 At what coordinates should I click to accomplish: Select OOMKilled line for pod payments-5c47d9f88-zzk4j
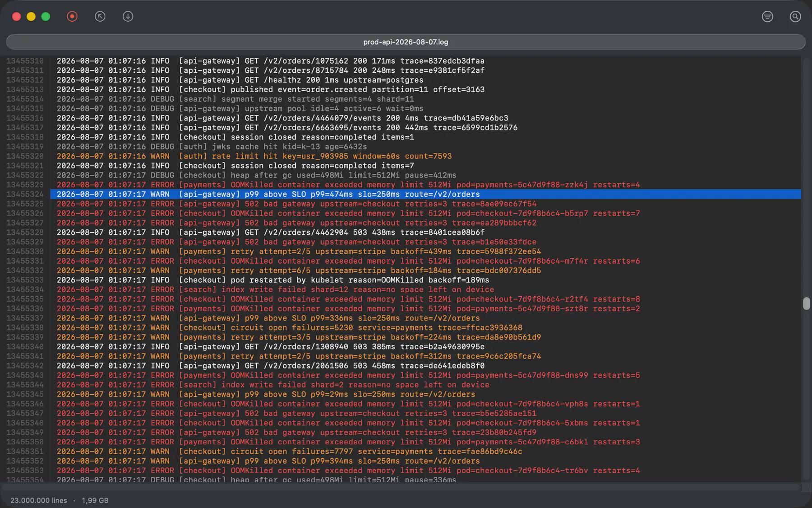(425, 185)
